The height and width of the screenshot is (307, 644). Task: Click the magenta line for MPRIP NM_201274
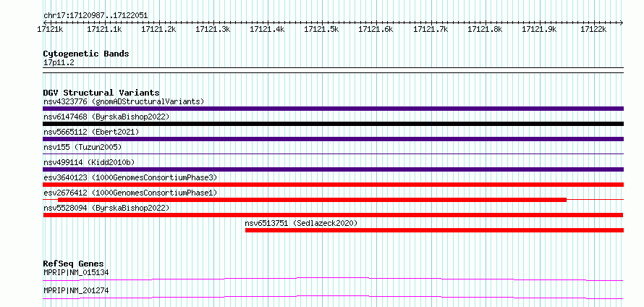[333, 298]
